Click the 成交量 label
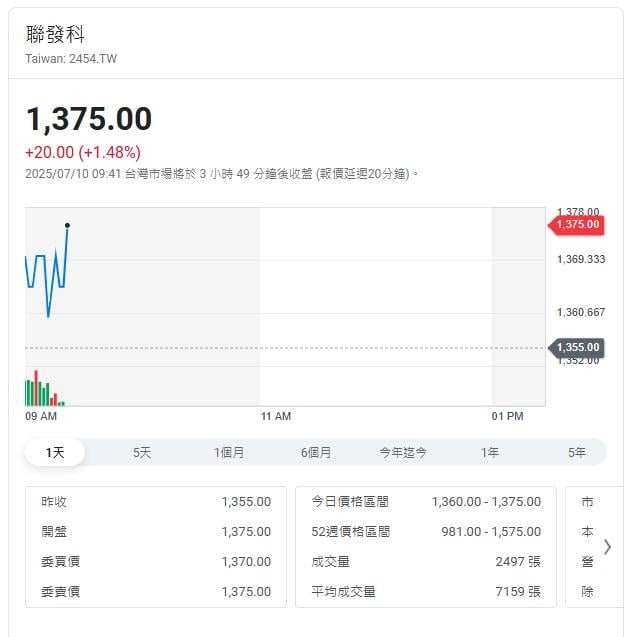 click(x=330, y=562)
